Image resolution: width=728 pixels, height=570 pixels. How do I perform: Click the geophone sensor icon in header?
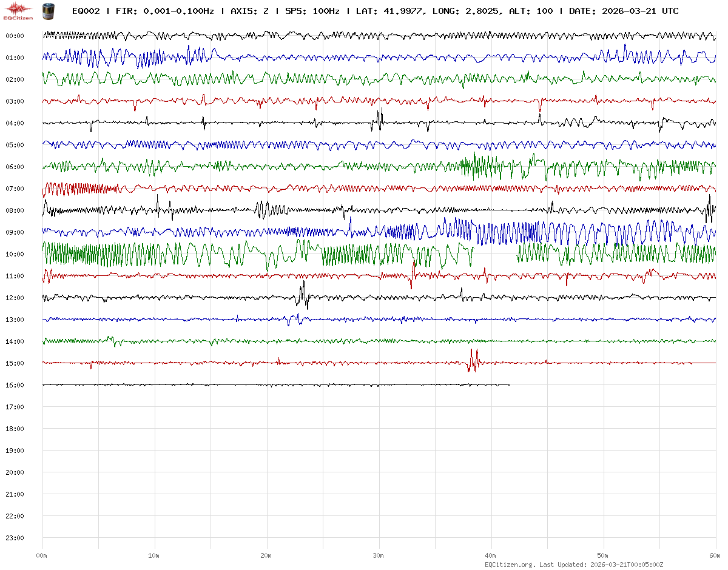(x=47, y=11)
